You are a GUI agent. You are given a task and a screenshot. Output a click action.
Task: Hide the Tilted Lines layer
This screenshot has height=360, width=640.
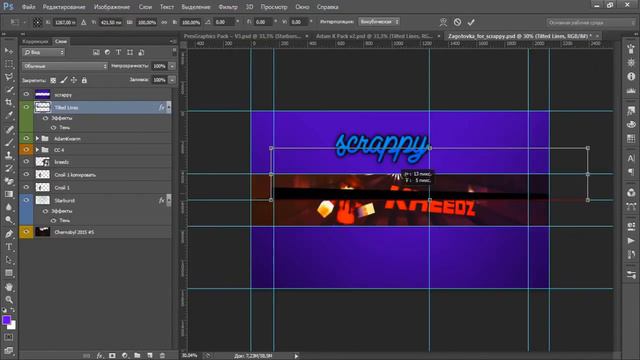click(x=27, y=107)
